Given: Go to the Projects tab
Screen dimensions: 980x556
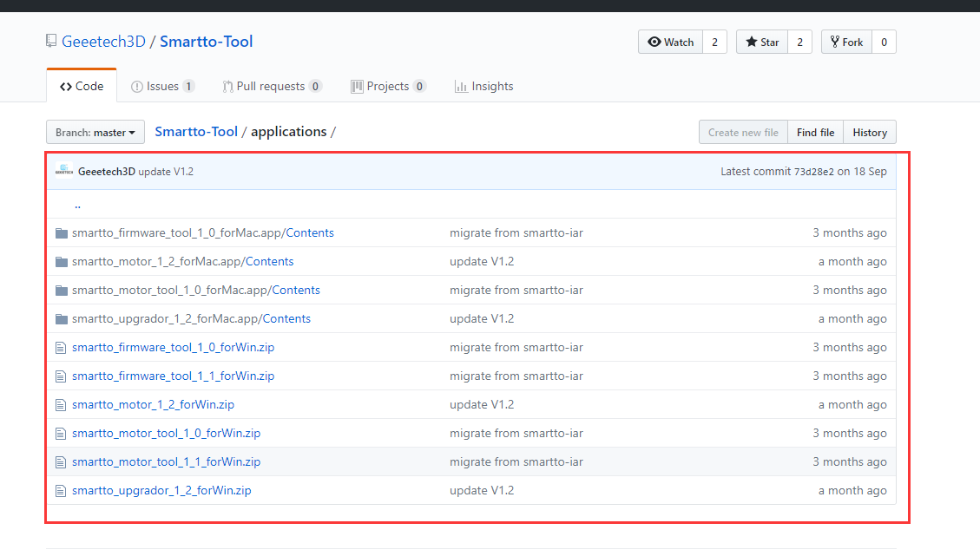Looking at the screenshot, I should pyautogui.click(x=388, y=86).
